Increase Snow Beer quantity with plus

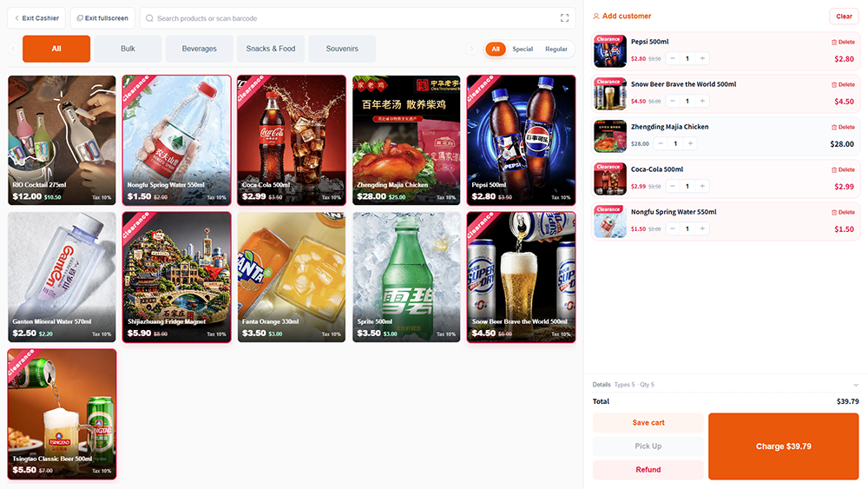click(702, 101)
